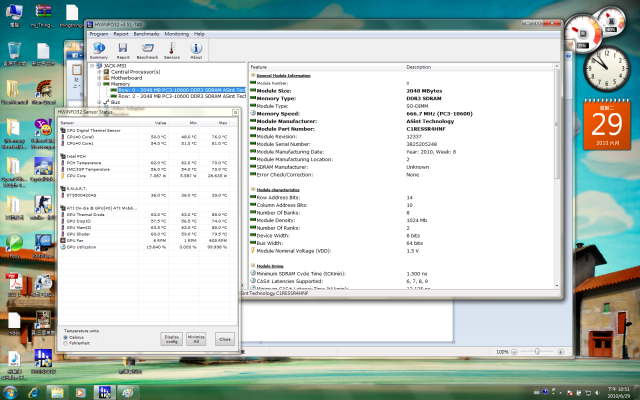Image resolution: width=640 pixels, height=400 pixels.
Task: Launch the Counter-Strike desktop shortcut
Action: [43, 207]
